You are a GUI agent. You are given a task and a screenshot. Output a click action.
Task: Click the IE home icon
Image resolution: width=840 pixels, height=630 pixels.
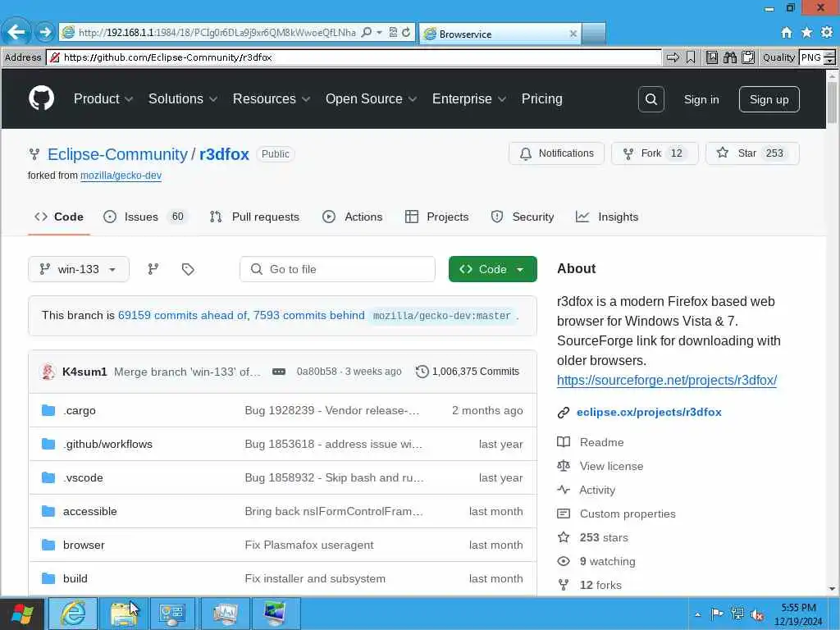click(786, 33)
